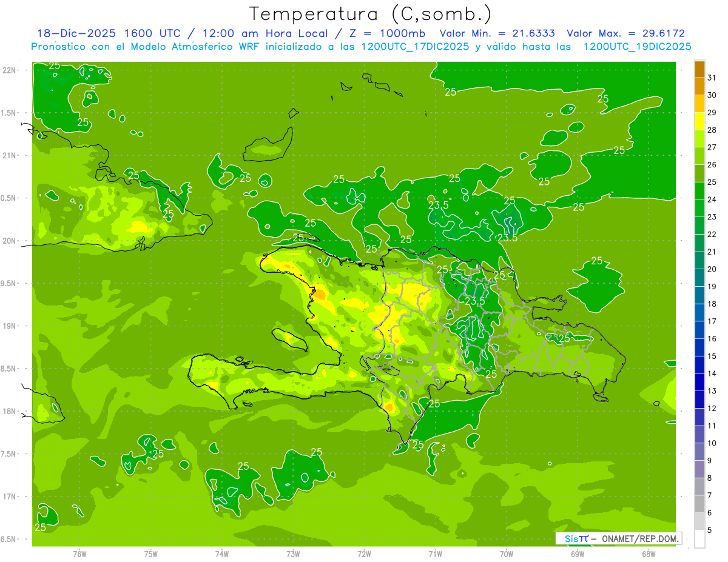Click the "SisTT - ONAMET/REP.DOM." credit box
The image size is (728, 562).
[619, 538]
